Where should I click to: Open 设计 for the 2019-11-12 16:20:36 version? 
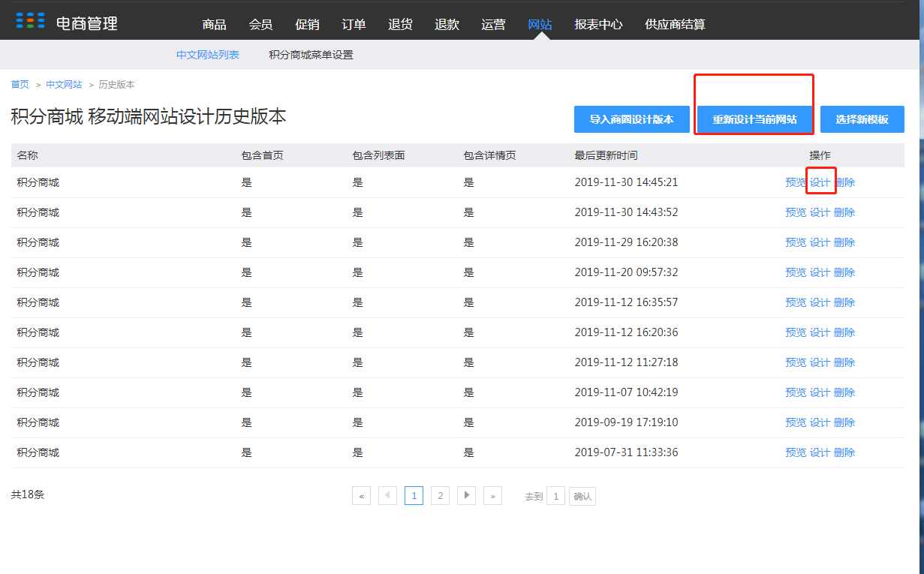coord(820,332)
